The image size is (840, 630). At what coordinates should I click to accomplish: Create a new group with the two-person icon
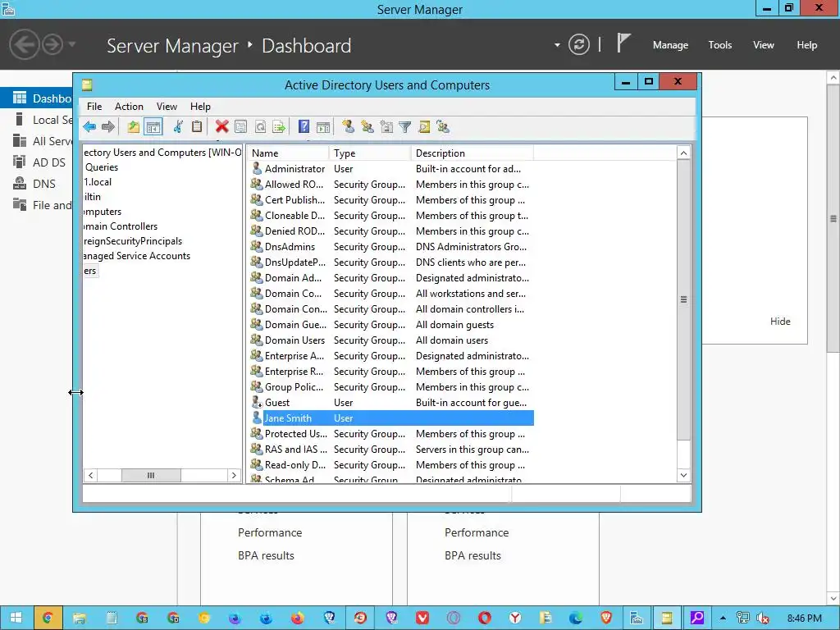(367, 127)
